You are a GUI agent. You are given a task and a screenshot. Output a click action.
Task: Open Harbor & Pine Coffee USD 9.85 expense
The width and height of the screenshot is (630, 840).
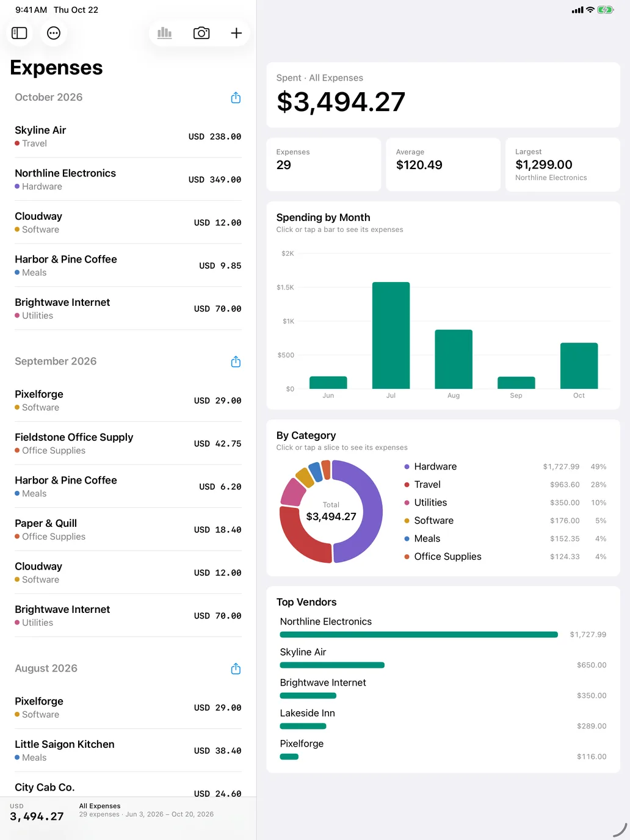128,266
